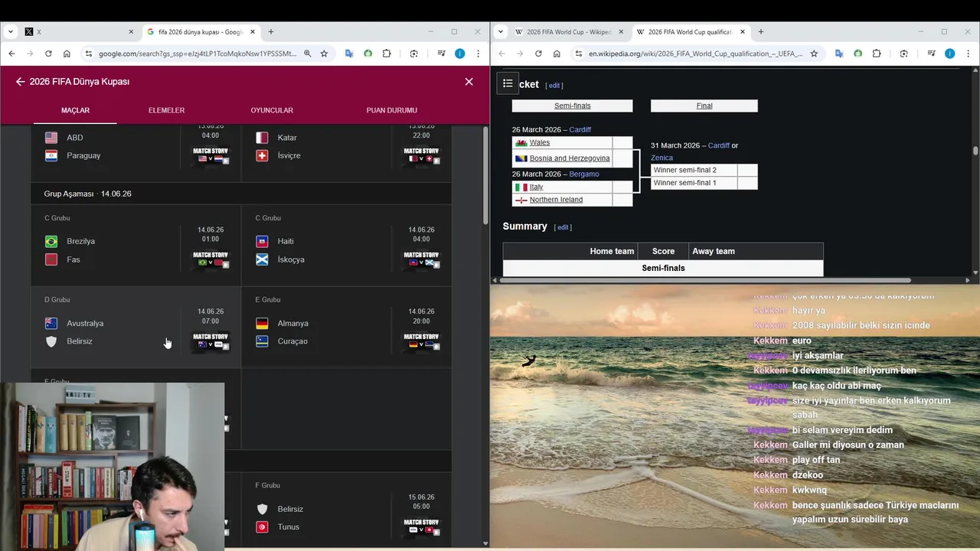
Task: Open the Avustralya vs Belirsiz match
Action: 136,327
